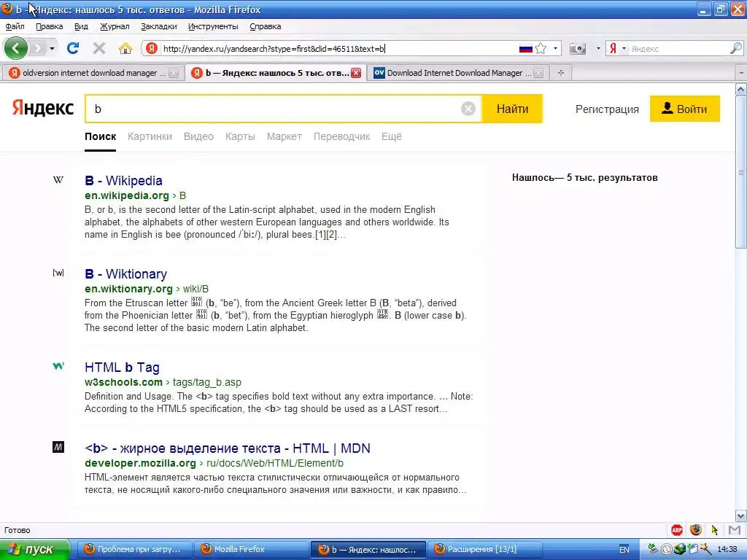Click the page scrollbar down arrow
Image resolution: width=747 pixels, height=560 pixels.
(741, 516)
